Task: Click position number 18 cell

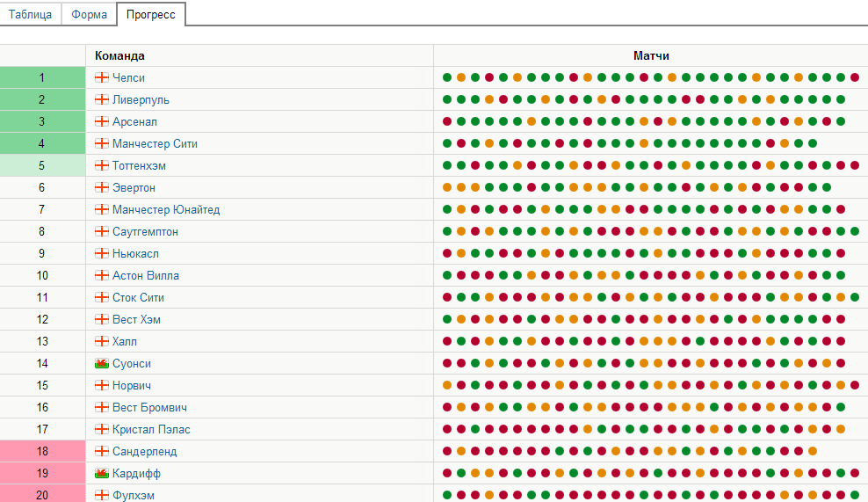Action: 43,451
